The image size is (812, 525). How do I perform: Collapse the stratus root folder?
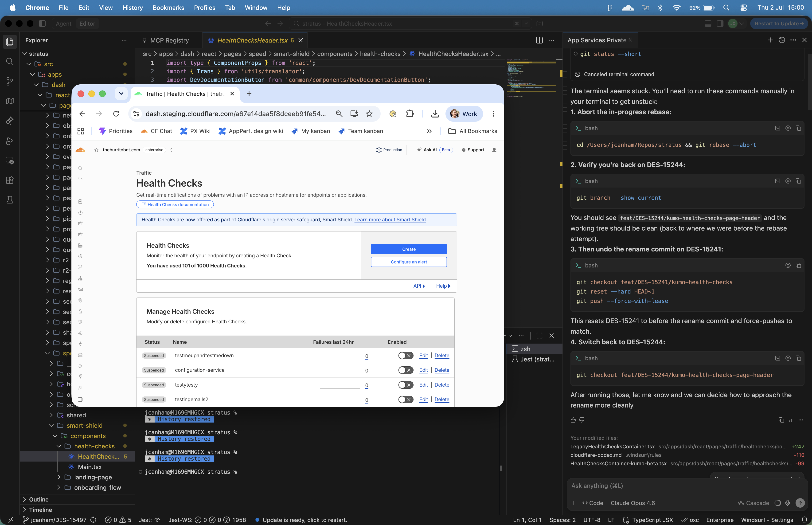click(24, 54)
